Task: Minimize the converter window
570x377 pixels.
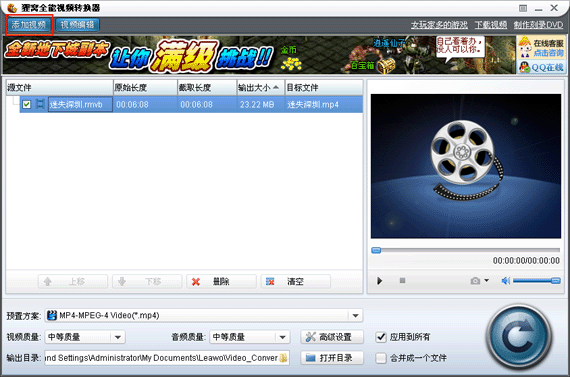Action: pyautogui.click(x=539, y=9)
